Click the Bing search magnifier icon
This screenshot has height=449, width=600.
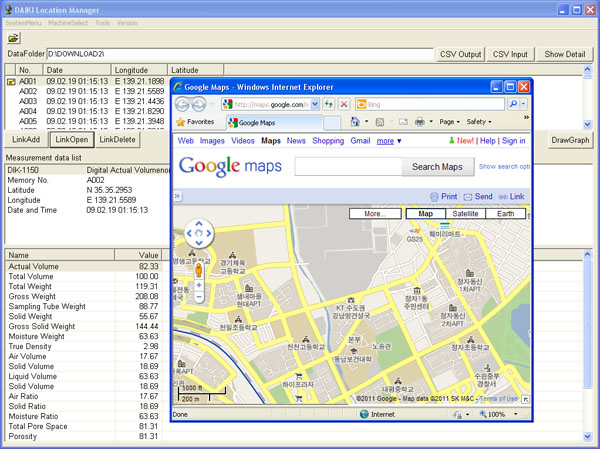pos(513,104)
